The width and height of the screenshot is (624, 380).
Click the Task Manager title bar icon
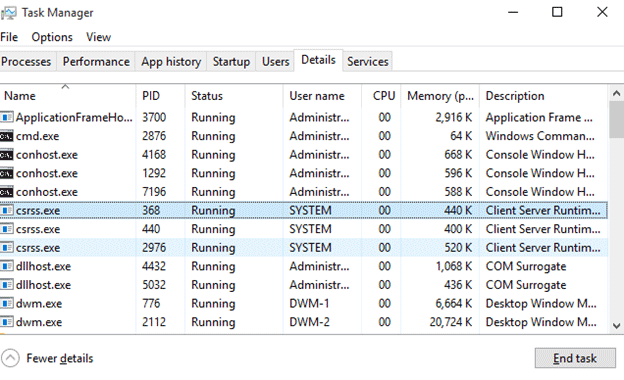pos(8,13)
